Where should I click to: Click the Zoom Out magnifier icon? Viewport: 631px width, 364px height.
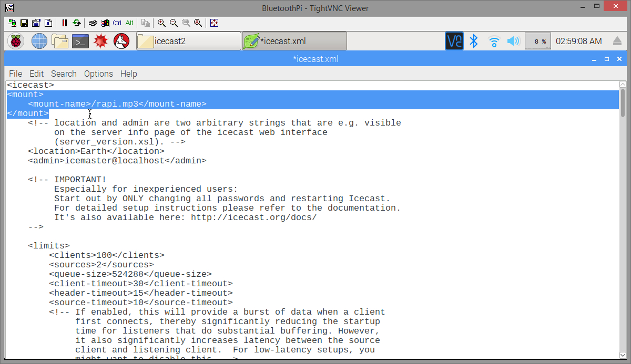point(174,23)
